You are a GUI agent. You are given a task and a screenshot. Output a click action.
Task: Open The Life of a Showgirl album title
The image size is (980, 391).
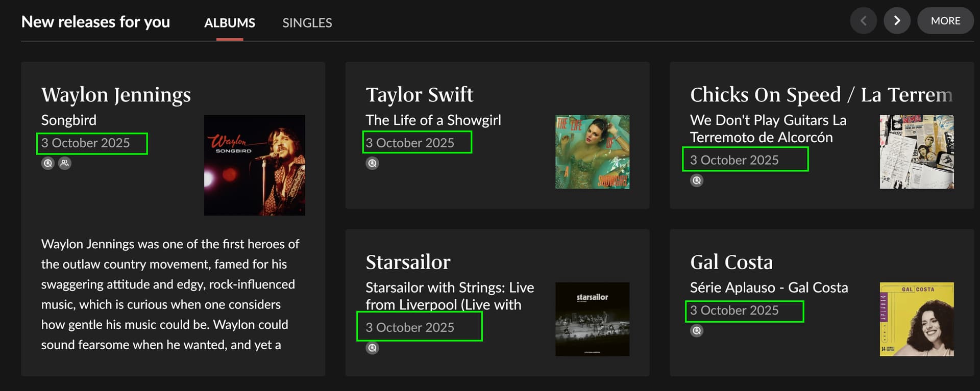click(433, 120)
